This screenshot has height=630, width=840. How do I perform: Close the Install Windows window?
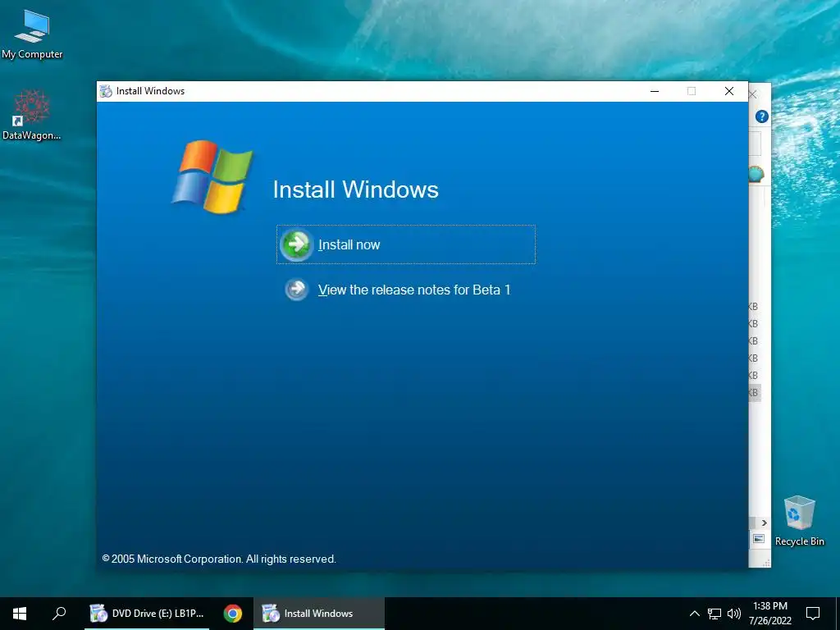point(729,91)
